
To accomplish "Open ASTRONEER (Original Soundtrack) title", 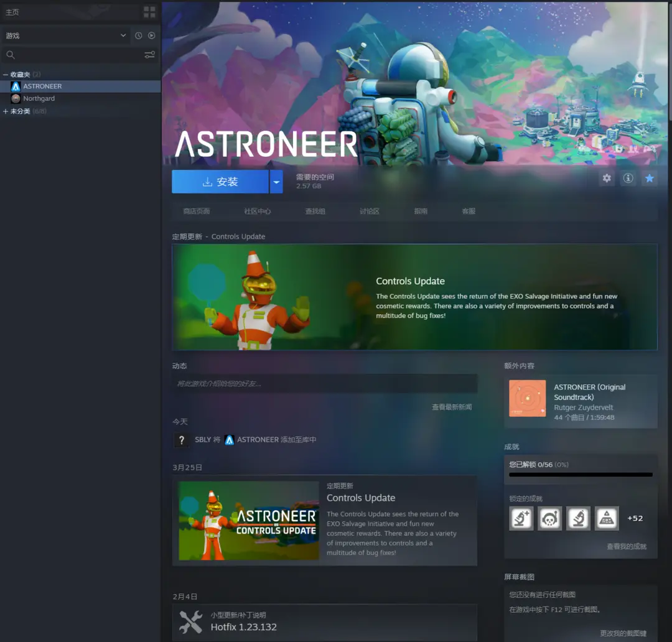I will point(590,392).
